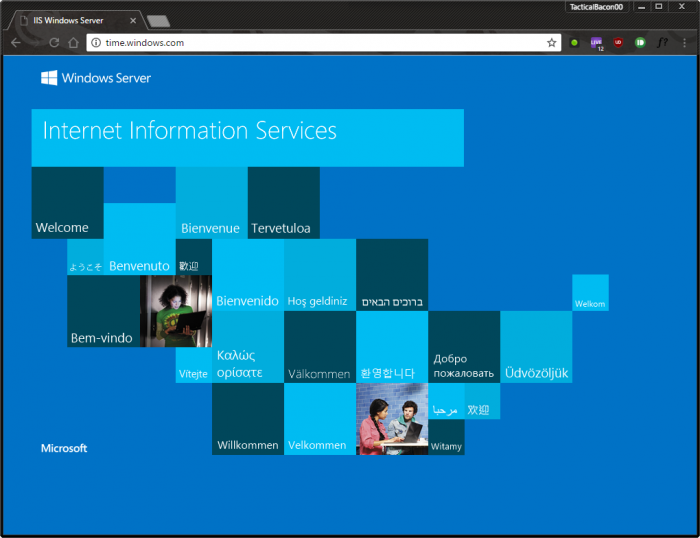Viewport: 700px width, 538px height.
Task: Click the photo of woman holding laptop
Action: pyautogui.click(x=176, y=311)
